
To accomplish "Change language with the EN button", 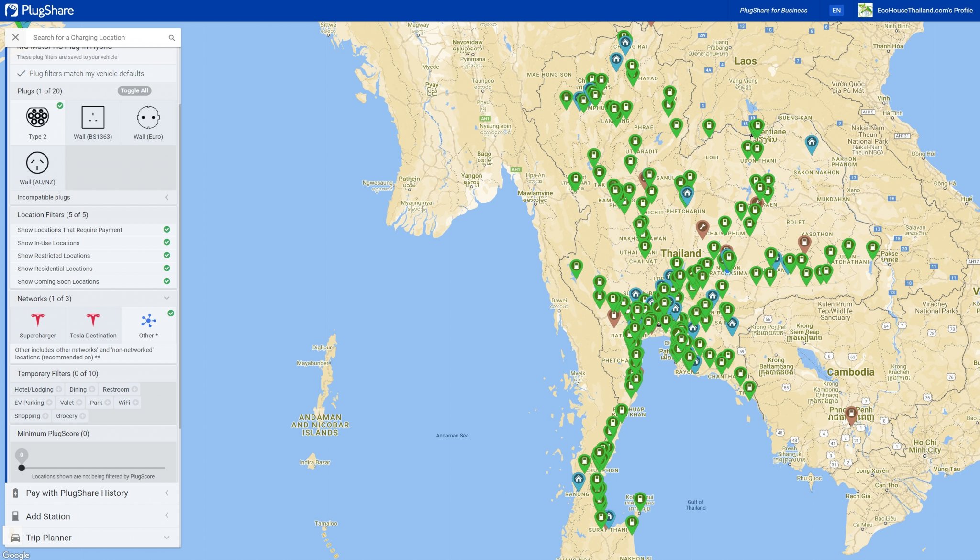I will coord(836,10).
